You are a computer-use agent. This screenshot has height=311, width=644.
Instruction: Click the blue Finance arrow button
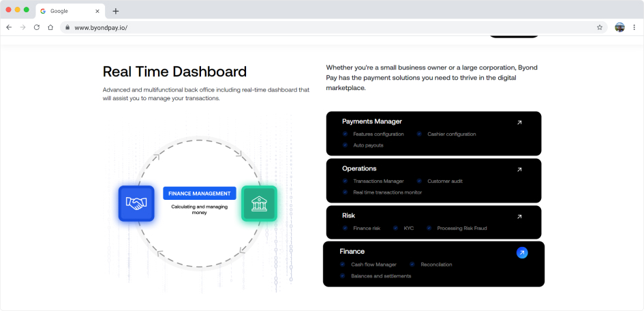tap(522, 252)
